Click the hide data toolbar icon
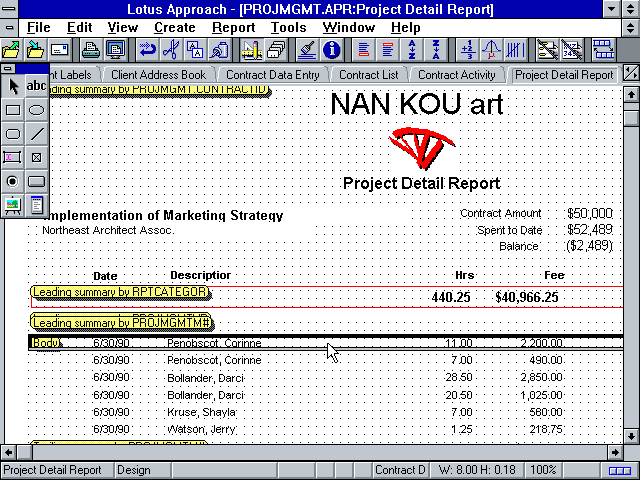This screenshot has height=480, width=640. coord(571,50)
